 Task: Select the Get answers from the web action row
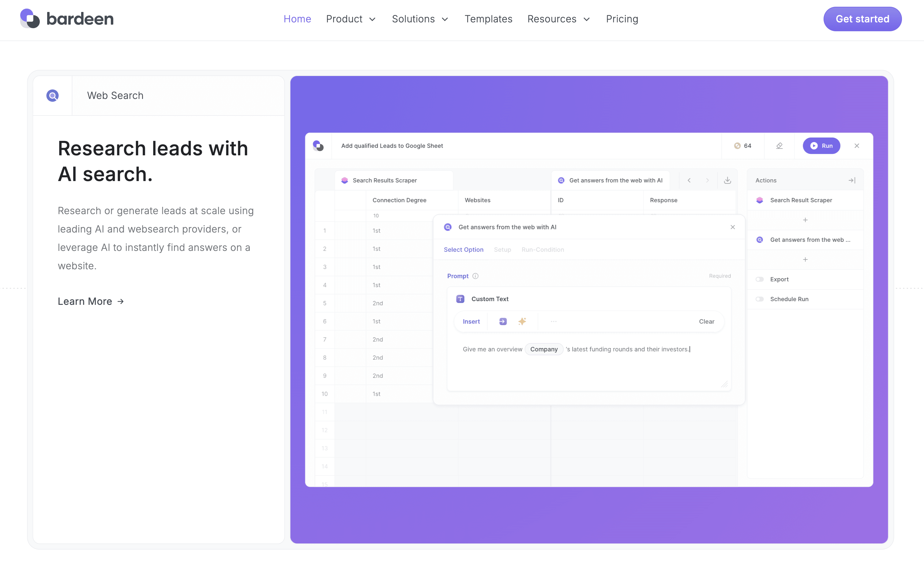pyautogui.click(x=805, y=240)
